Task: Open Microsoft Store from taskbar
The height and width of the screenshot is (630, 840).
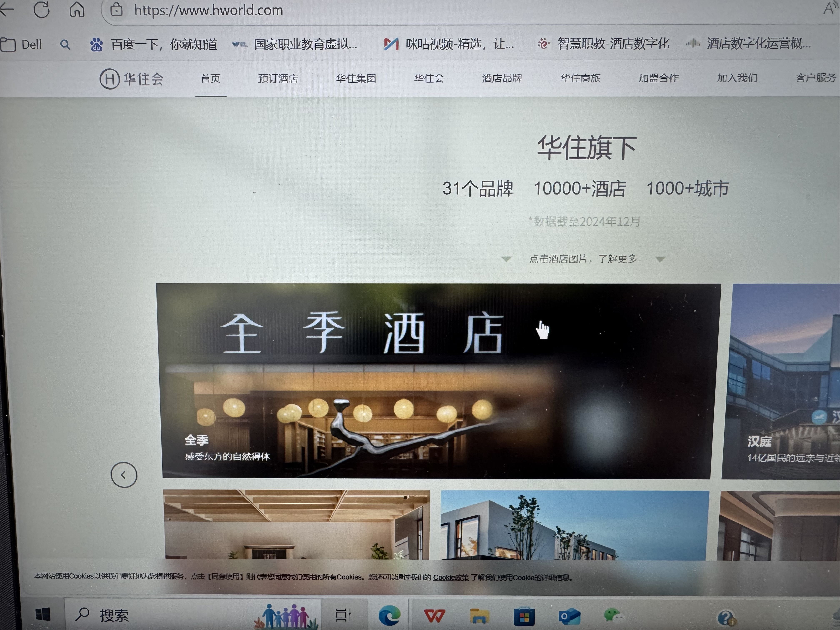Action: pos(524,616)
